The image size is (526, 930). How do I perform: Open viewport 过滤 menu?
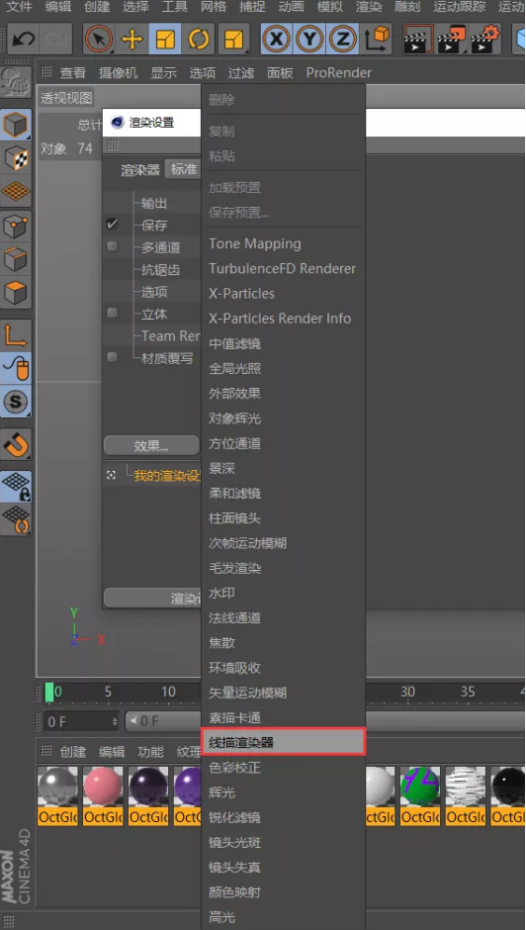pyautogui.click(x=241, y=73)
